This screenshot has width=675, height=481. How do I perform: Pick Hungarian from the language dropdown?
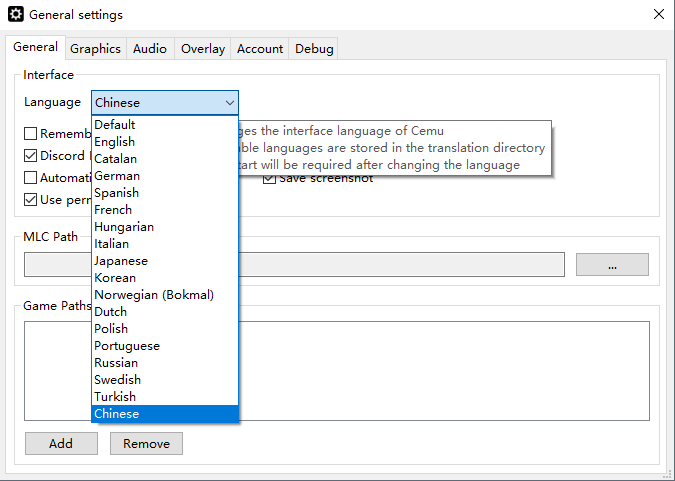tap(165, 227)
